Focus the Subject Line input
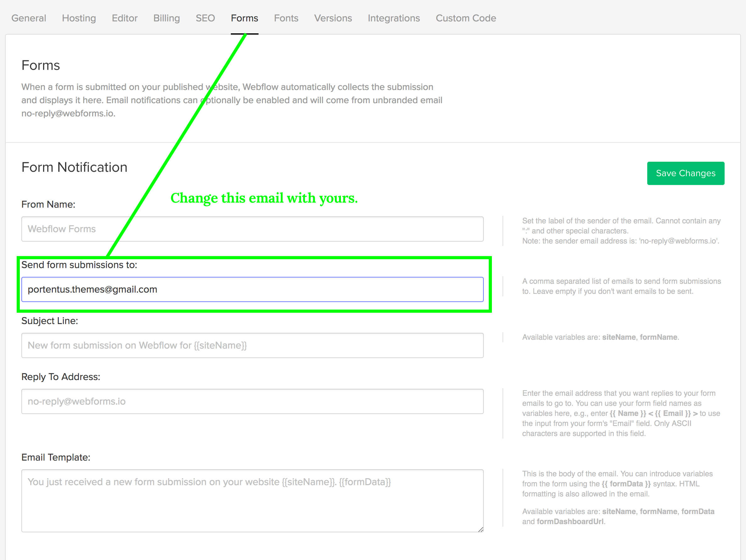The width and height of the screenshot is (746, 560). pyautogui.click(x=252, y=345)
